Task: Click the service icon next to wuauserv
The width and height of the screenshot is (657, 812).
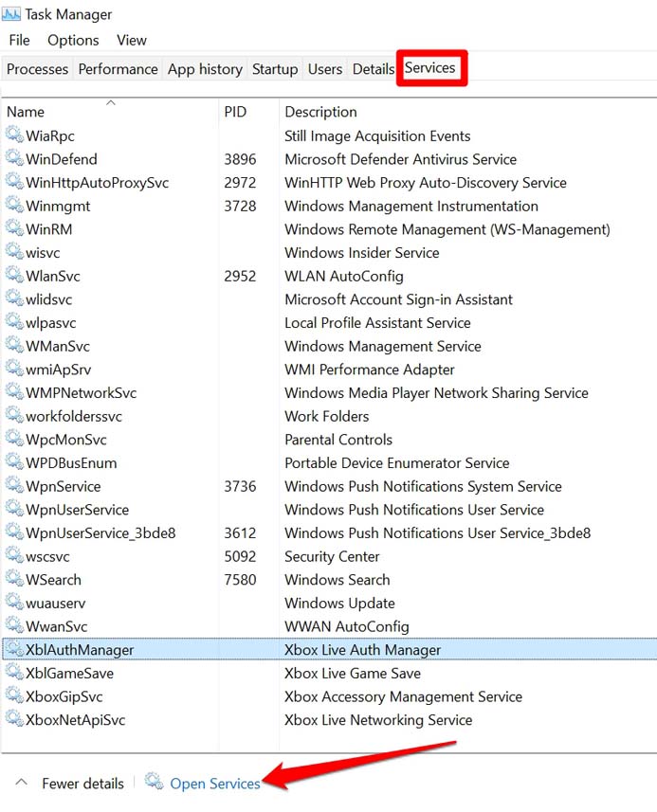Action: 14,603
